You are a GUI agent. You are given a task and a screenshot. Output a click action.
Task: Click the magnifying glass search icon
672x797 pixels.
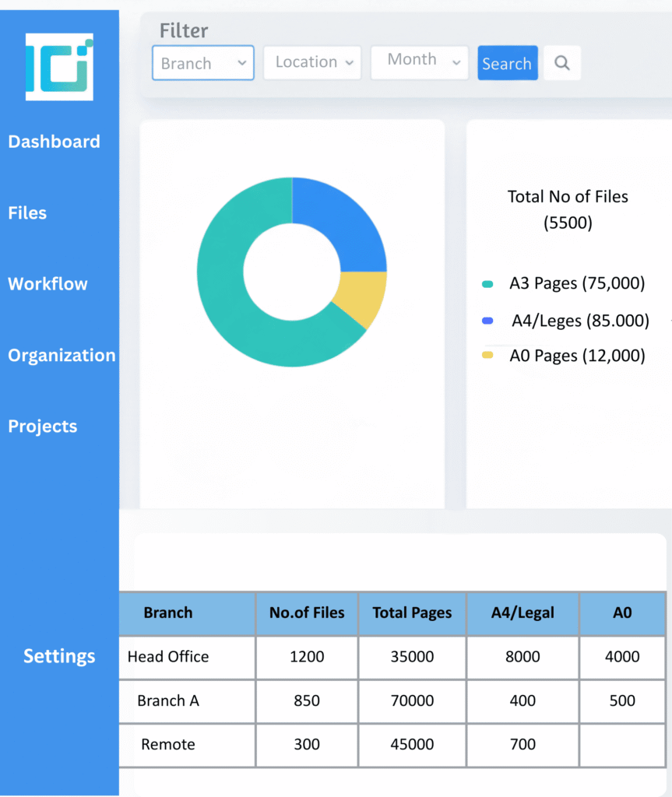click(x=561, y=63)
